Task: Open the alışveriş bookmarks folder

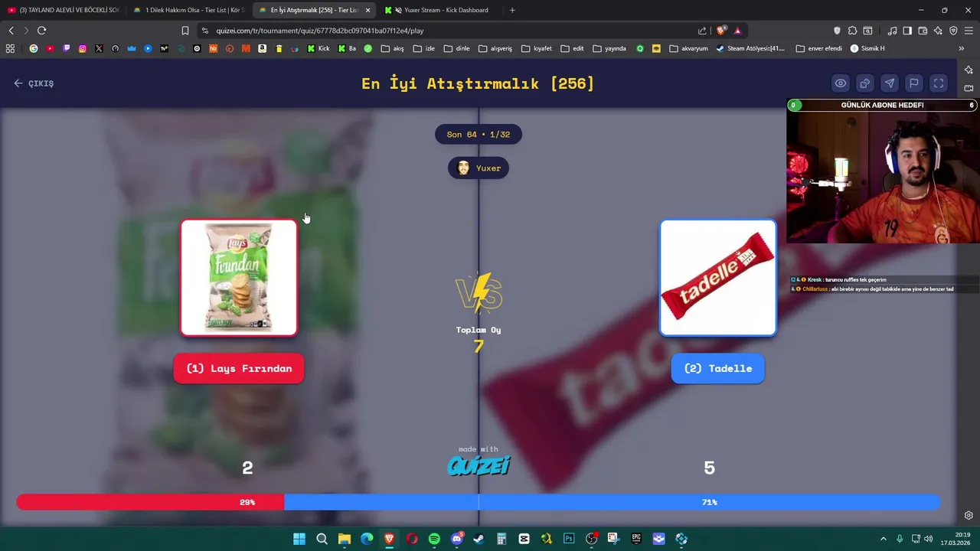Action: [x=495, y=48]
